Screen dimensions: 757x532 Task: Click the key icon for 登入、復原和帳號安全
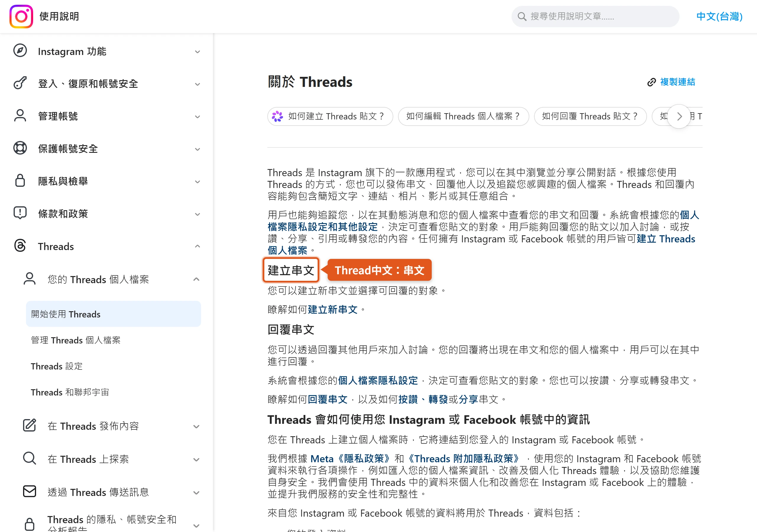[x=20, y=83]
